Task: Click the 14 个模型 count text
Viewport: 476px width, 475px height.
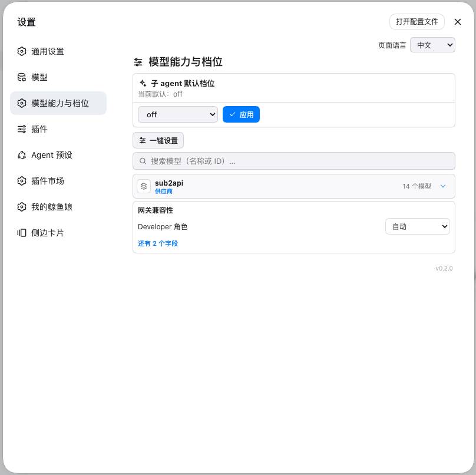Action: point(416,186)
